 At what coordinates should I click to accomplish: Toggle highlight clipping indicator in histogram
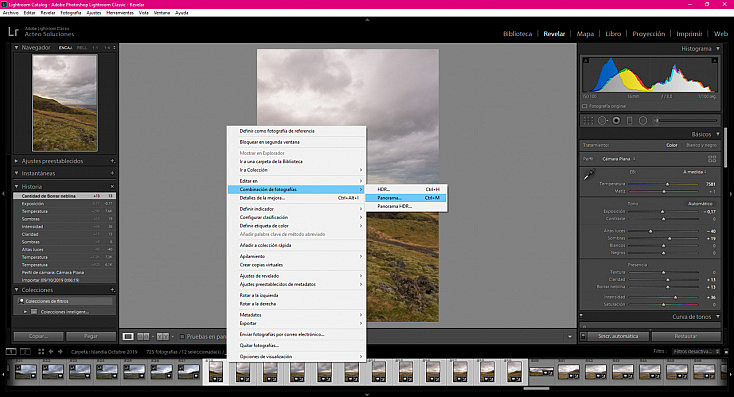click(714, 60)
